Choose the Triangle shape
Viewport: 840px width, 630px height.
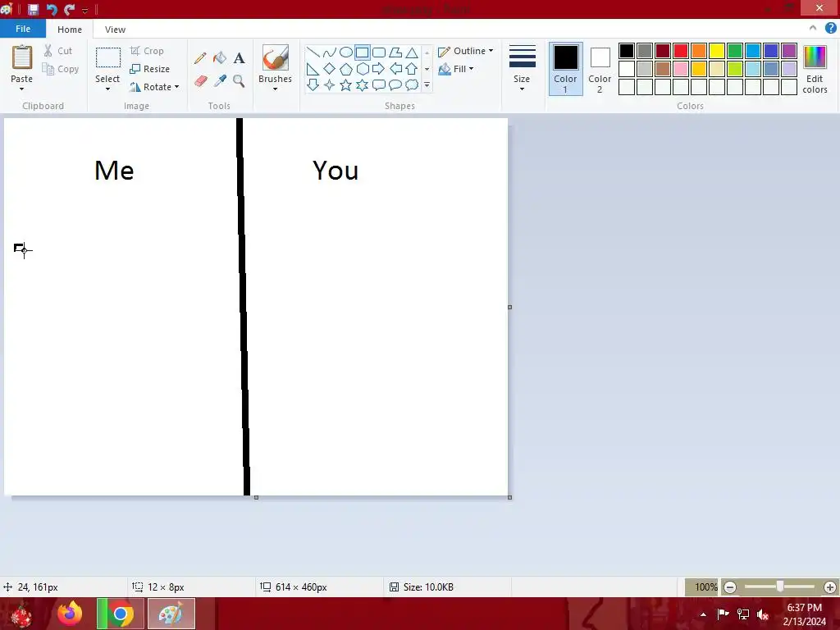[412, 52]
